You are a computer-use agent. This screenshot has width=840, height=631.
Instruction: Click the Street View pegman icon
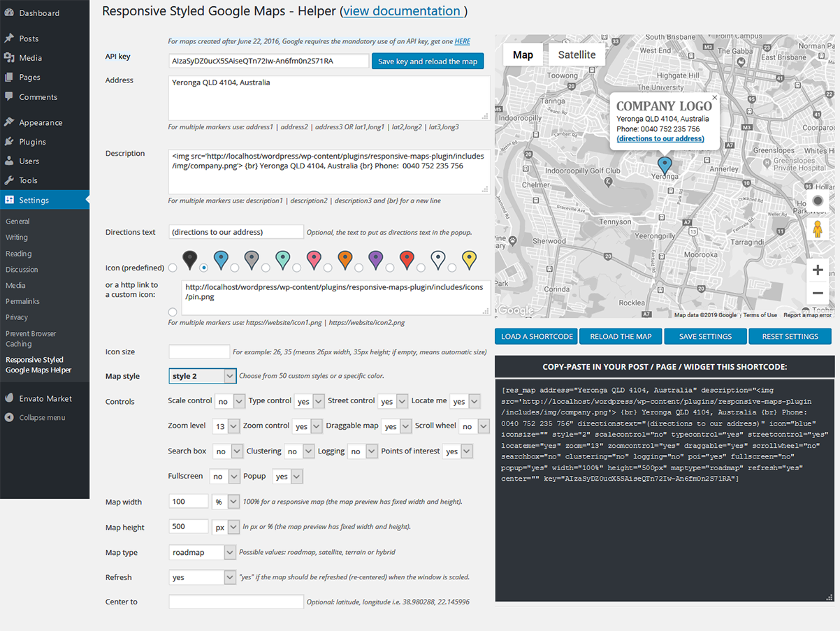coord(817,229)
